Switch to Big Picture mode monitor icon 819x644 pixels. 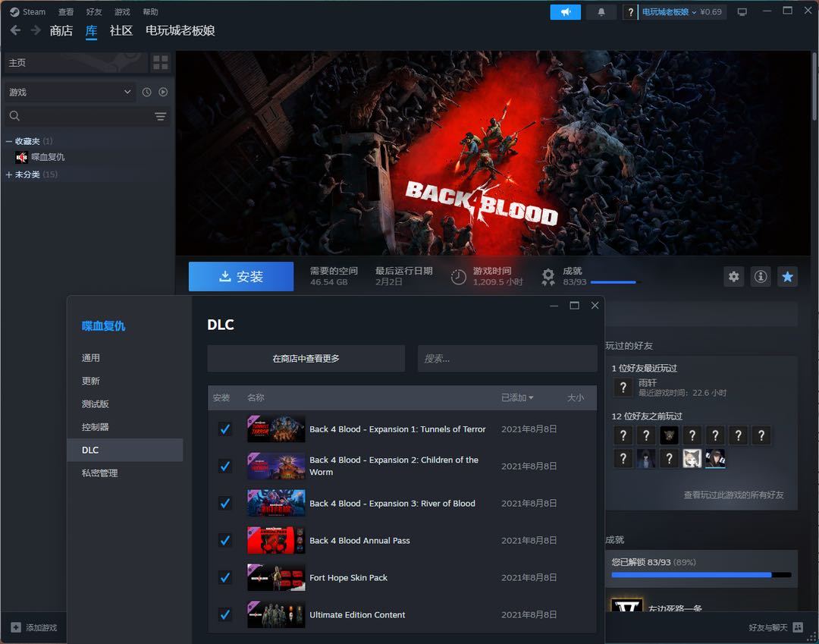click(742, 12)
